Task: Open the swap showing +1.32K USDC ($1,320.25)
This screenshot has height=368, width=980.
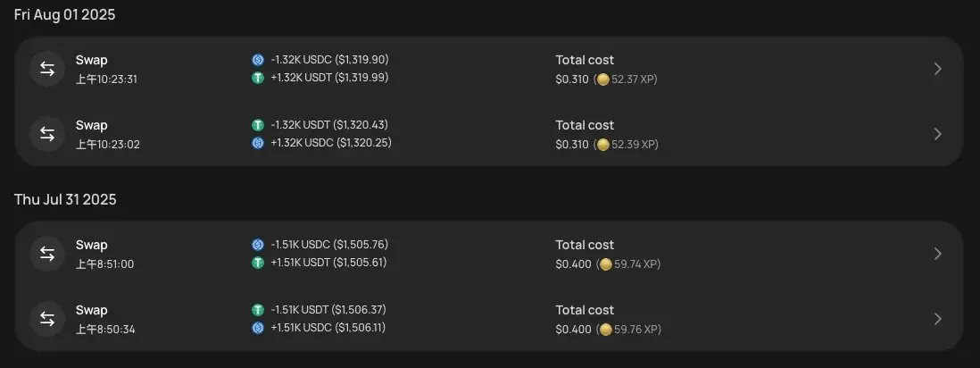Action: pyautogui.click(x=489, y=134)
